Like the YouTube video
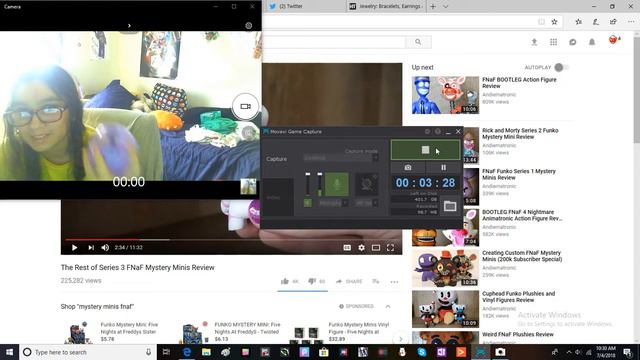The height and width of the screenshot is (360, 640). 290,281
